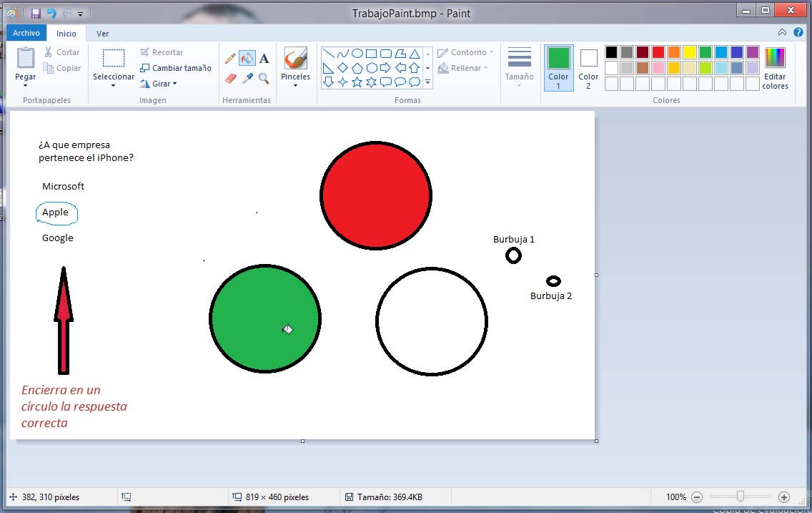The height and width of the screenshot is (513, 812).
Task: Select the Color picker eyedropper tool
Action: pyautogui.click(x=247, y=78)
